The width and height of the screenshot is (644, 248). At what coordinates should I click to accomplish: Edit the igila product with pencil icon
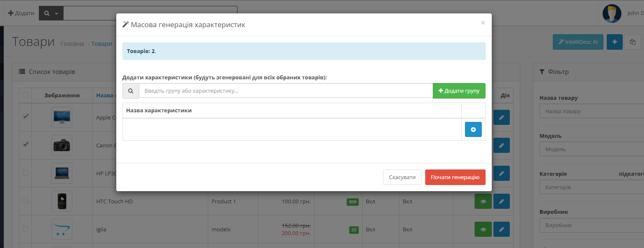(501, 229)
